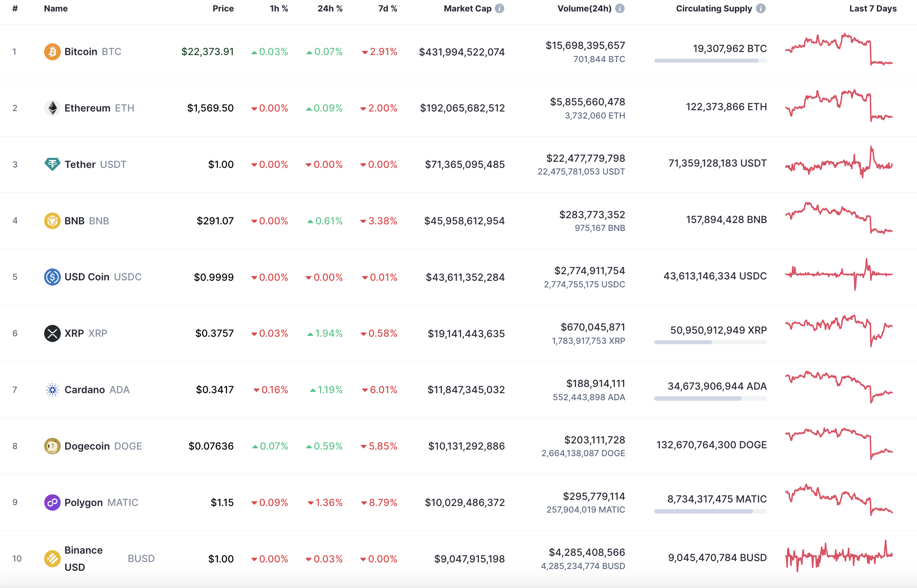
Task: Click the Polygon MATIC logo
Action: coord(52,502)
